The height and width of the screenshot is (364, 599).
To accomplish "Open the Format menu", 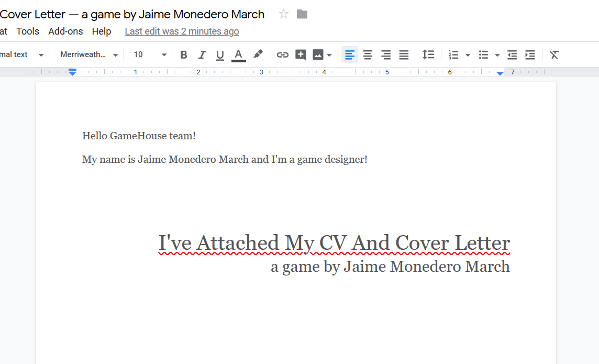I will click(4, 31).
